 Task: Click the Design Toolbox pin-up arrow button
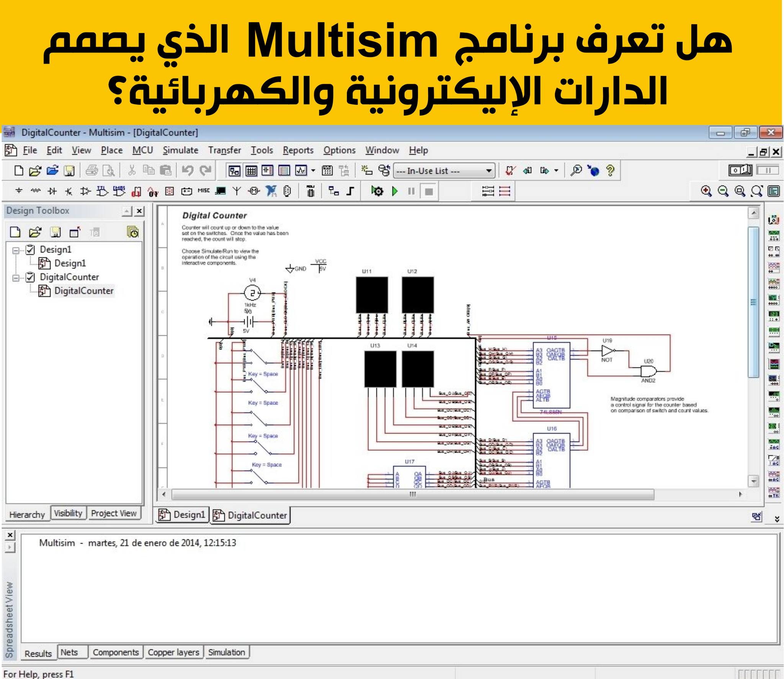(127, 211)
